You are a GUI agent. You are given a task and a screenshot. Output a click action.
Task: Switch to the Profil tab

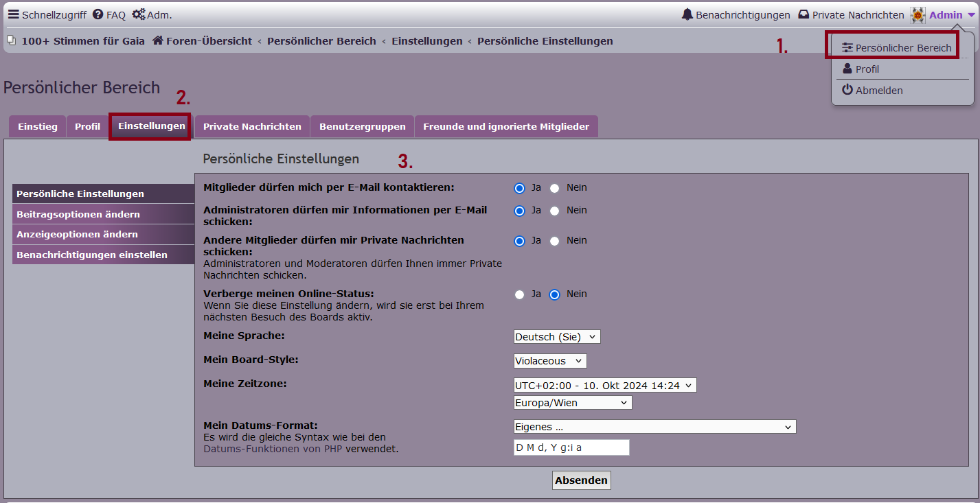[x=87, y=126]
